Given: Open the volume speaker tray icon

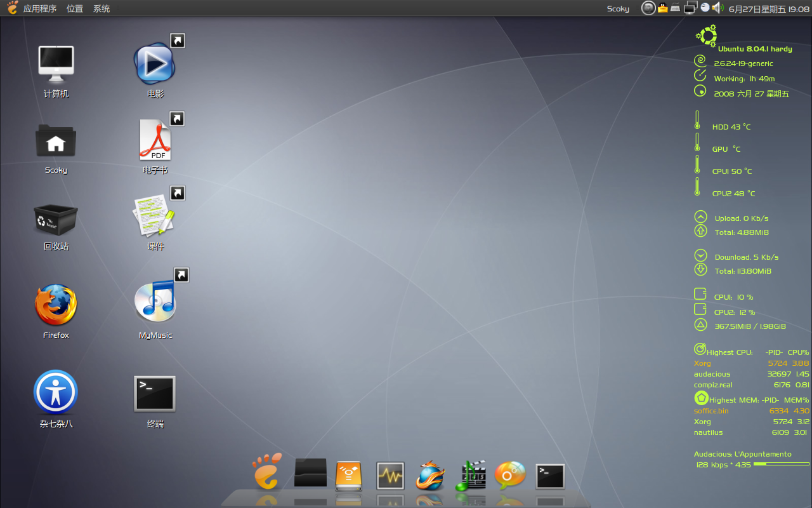Looking at the screenshot, I should pyautogui.click(x=717, y=8).
